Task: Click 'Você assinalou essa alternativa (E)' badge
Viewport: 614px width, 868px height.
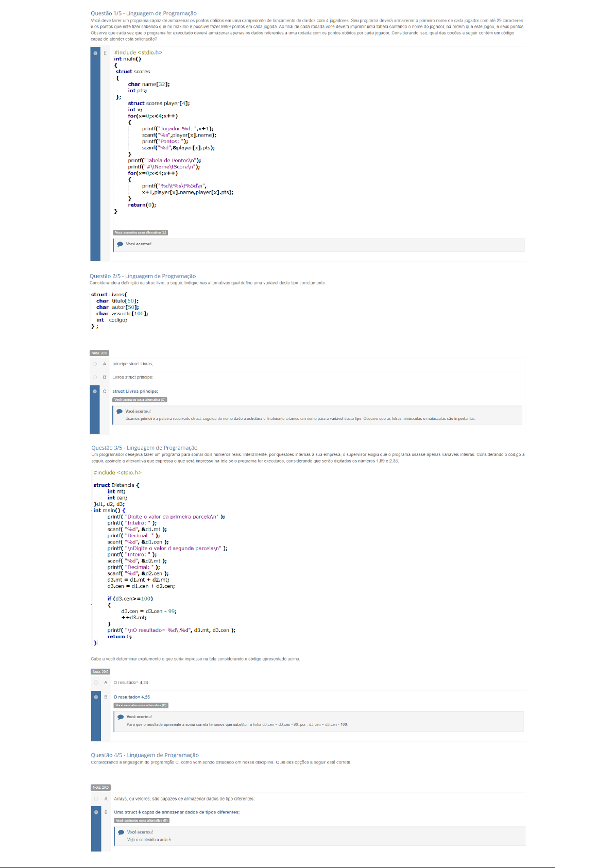Action: [x=140, y=233]
